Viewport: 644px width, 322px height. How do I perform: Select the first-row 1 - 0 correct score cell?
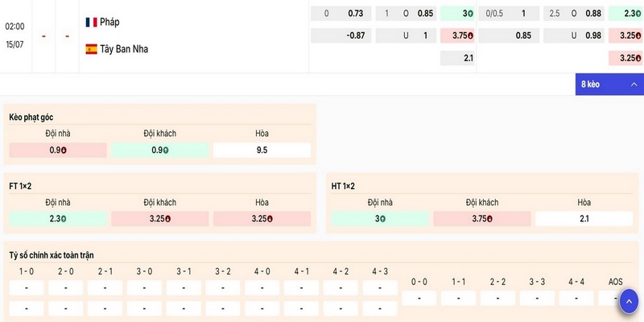pos(27,288)
